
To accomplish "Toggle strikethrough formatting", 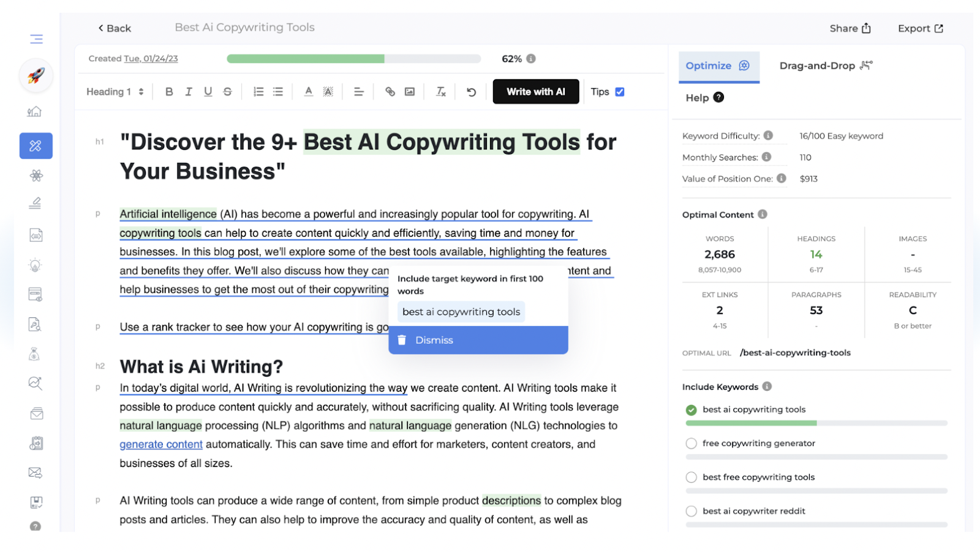I will 227,92.
